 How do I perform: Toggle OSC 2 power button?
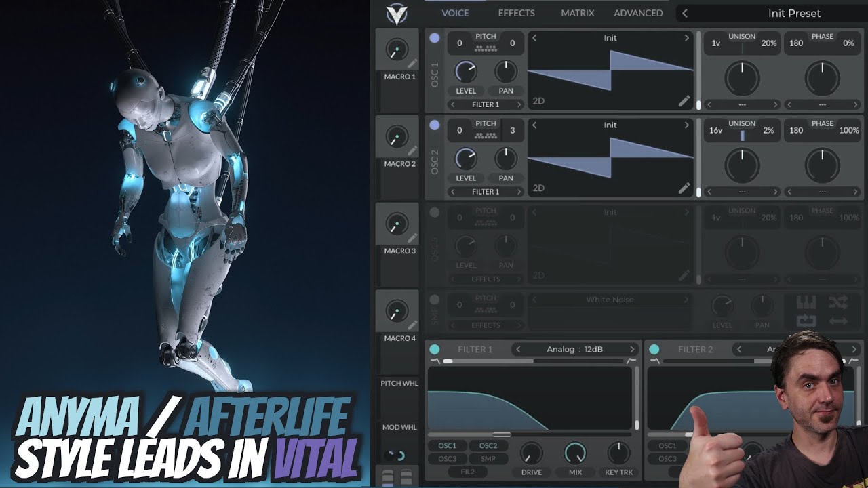point(435,125)
